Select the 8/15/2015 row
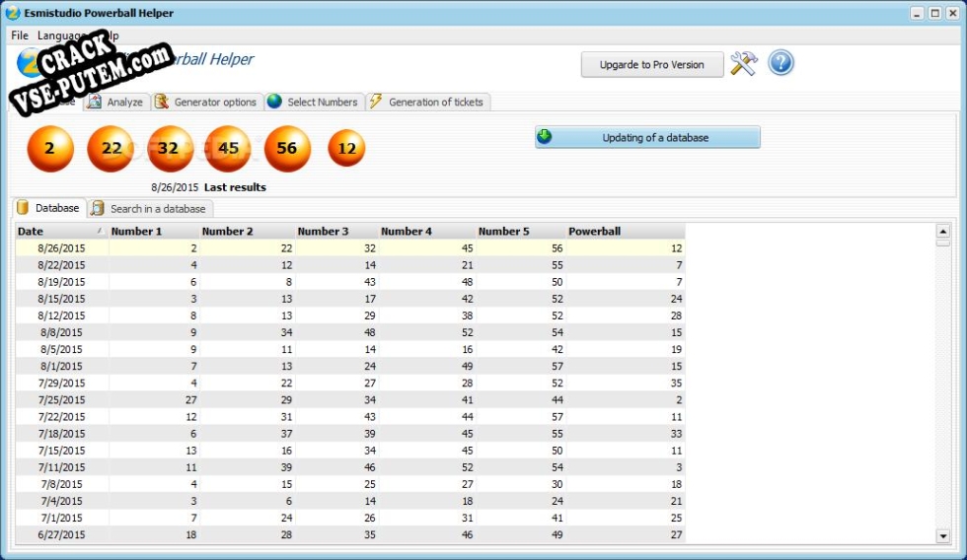 [349, 298]
